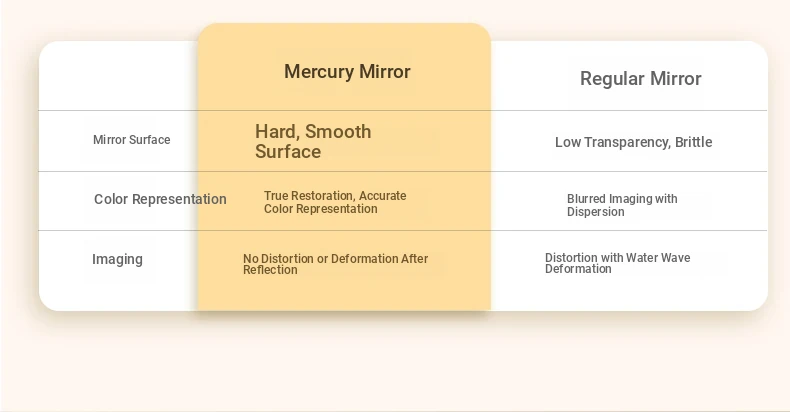Click yellow column area below the Reflection text

tap(345, 294)
